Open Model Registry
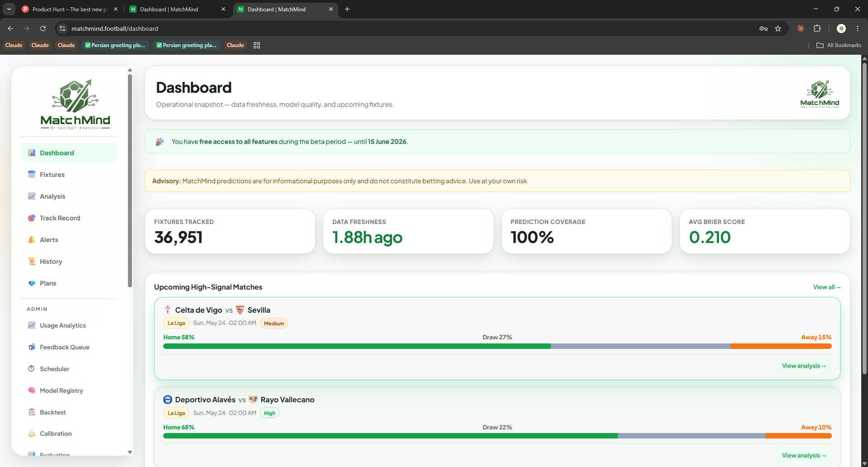The height and width of the screenshot is (467, 868). [69, 391]
